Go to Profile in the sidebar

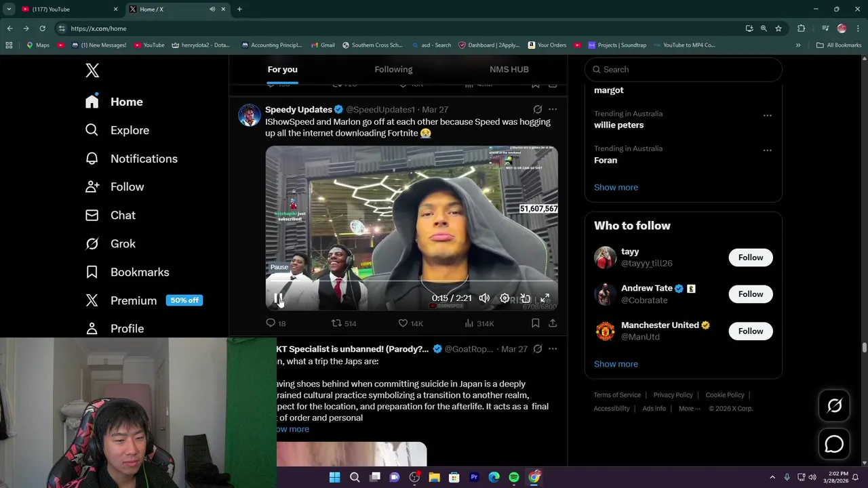tap(115, 329)
